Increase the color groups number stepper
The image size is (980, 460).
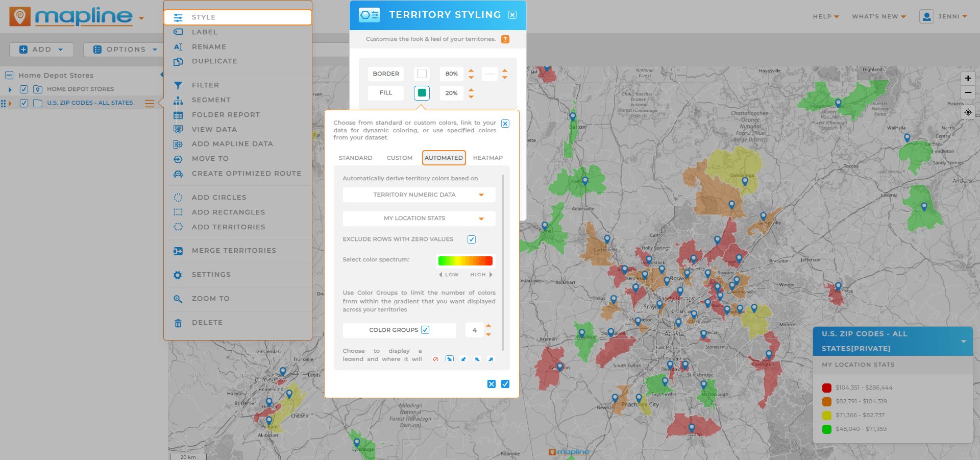[x=488, y=326]
